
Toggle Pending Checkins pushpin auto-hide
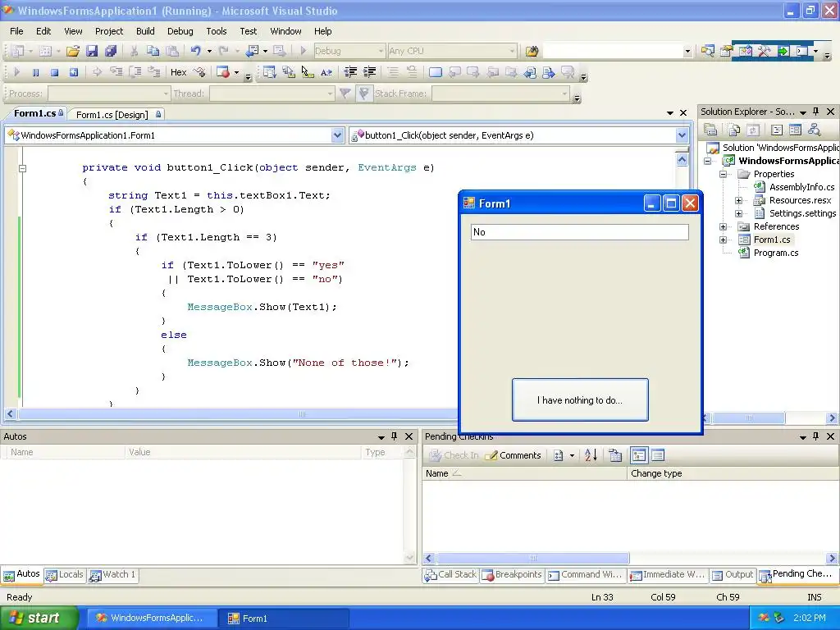tap(816, 436)
